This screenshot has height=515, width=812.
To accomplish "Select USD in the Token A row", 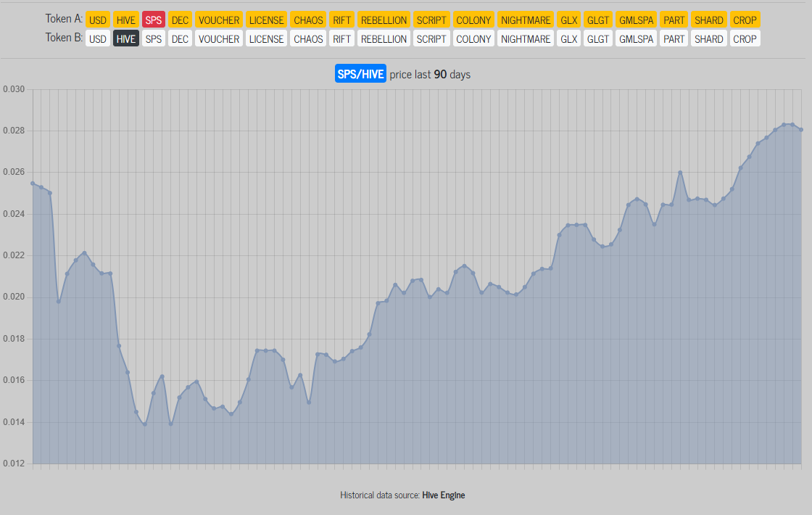I will [x=97, y=20].
